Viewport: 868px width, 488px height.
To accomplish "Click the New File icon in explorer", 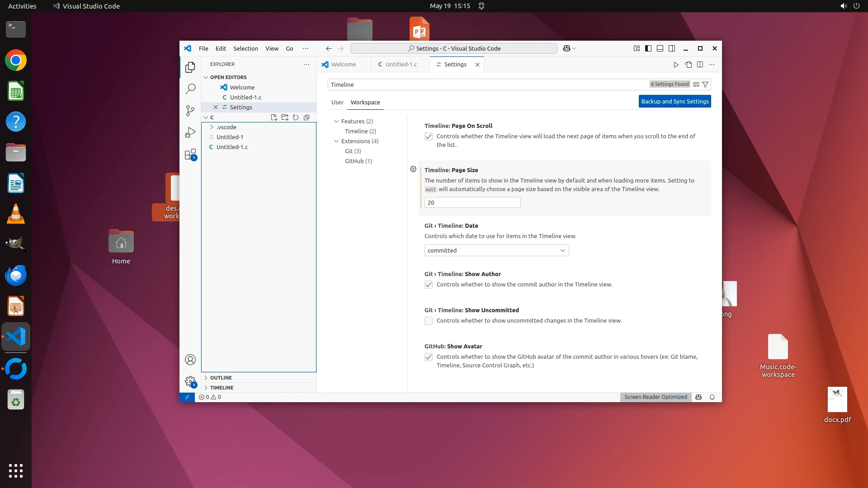I will [x=274, y=117].
